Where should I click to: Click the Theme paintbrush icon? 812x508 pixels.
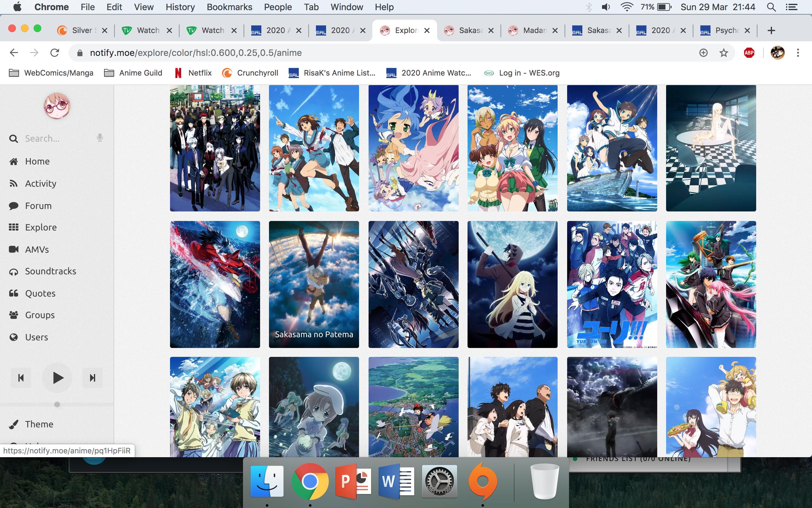pyautogui.click(x=13, y=424)
